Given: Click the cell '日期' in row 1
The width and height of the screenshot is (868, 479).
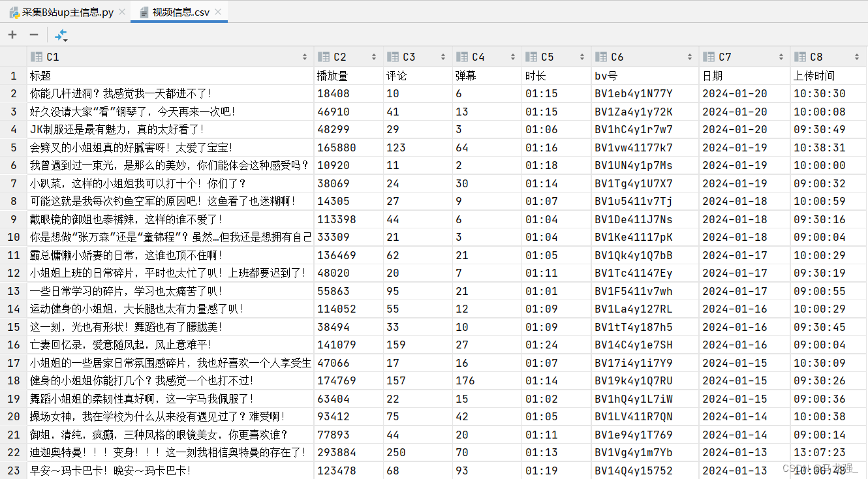Looking at the screenshot, I should (745, 76).
